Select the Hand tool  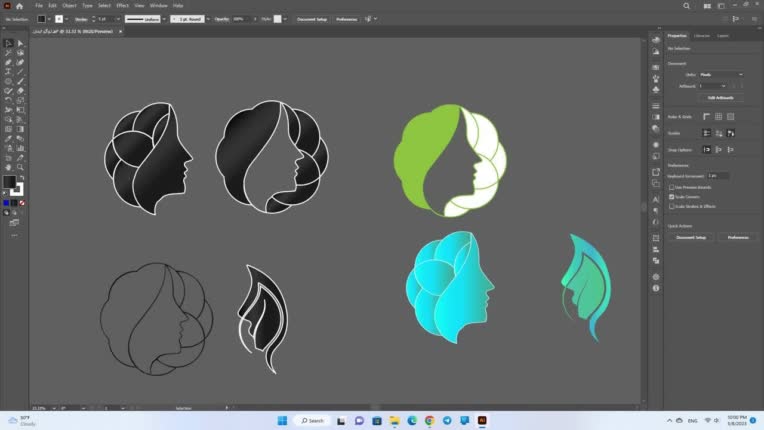click(x=8, y=167)
